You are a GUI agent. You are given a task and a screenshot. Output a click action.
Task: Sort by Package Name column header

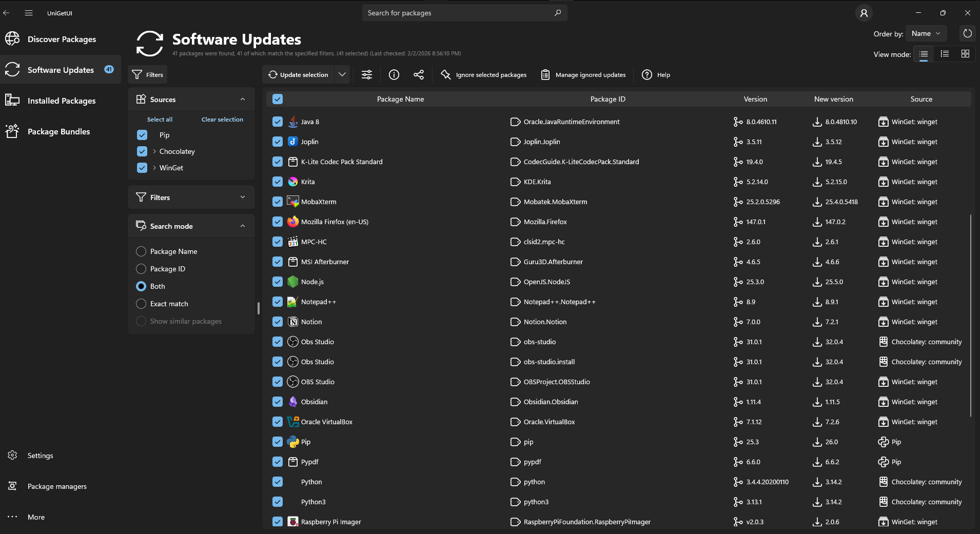pos(400,99)
